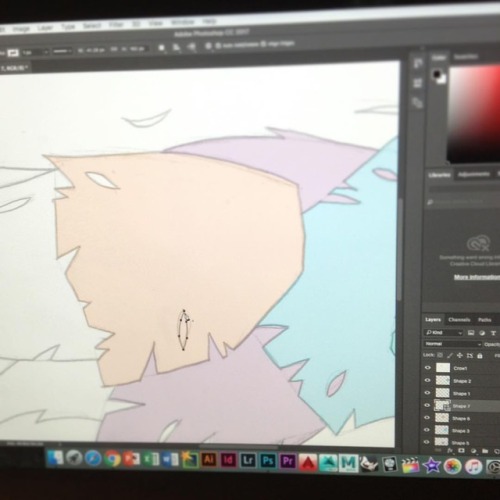The height and width of the screenshot is (500, 500).
Task: Hide the Shape 1 layer
Action: [427, 393]
